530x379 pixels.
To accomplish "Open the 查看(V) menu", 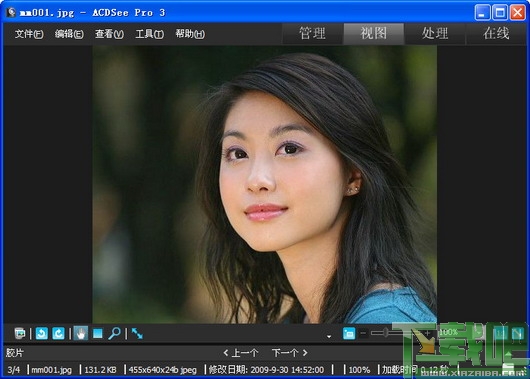I will [109, 34].
